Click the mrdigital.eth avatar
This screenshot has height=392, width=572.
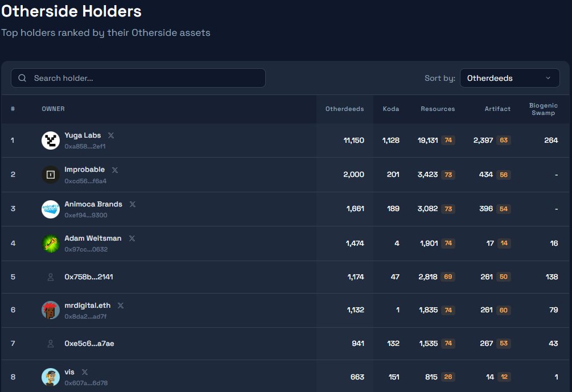51,310
